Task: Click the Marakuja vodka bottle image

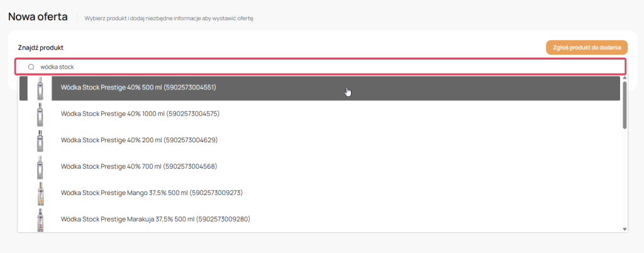Action: point(40,220)
